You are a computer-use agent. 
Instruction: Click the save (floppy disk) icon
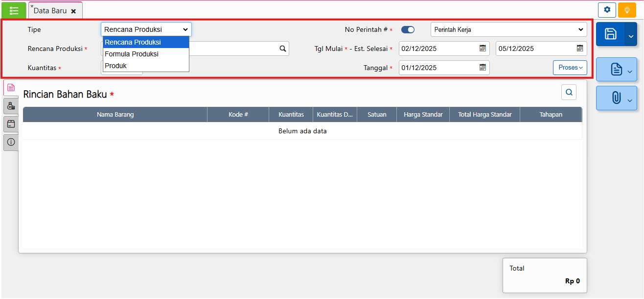[x=610, y=34]
